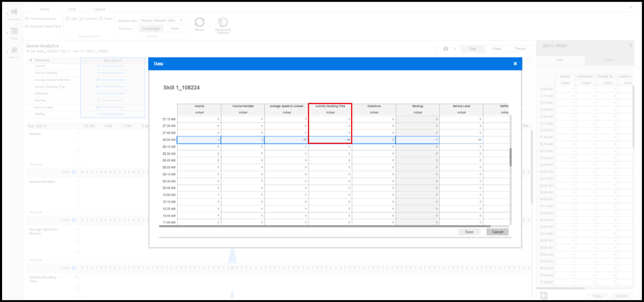Toggle the Data display checkbox

pyautogui.click(x=68, y=19)
